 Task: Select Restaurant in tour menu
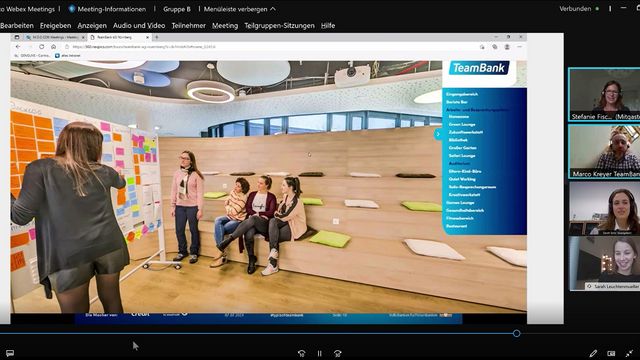[456, 226]
